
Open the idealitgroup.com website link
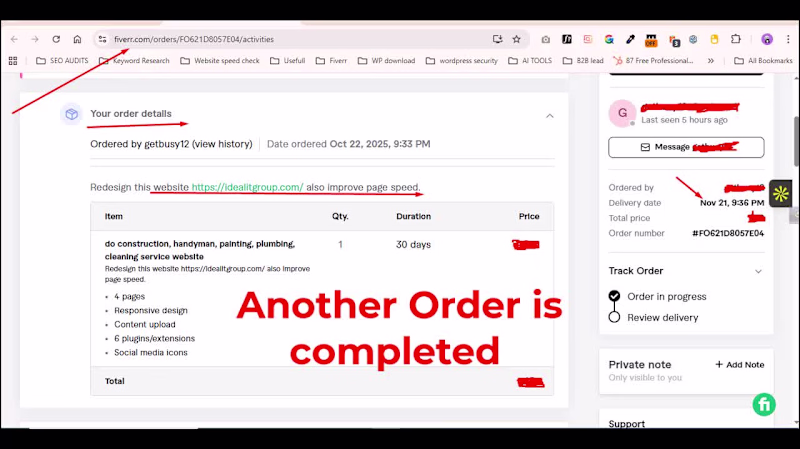(x=247, y=187)
